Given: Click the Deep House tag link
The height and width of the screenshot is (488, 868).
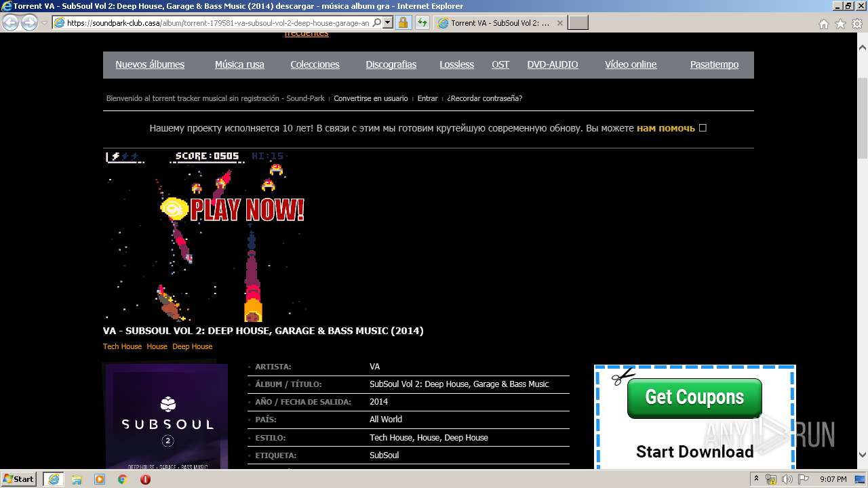Looking at the screenshot, I should tap(192, 346).
